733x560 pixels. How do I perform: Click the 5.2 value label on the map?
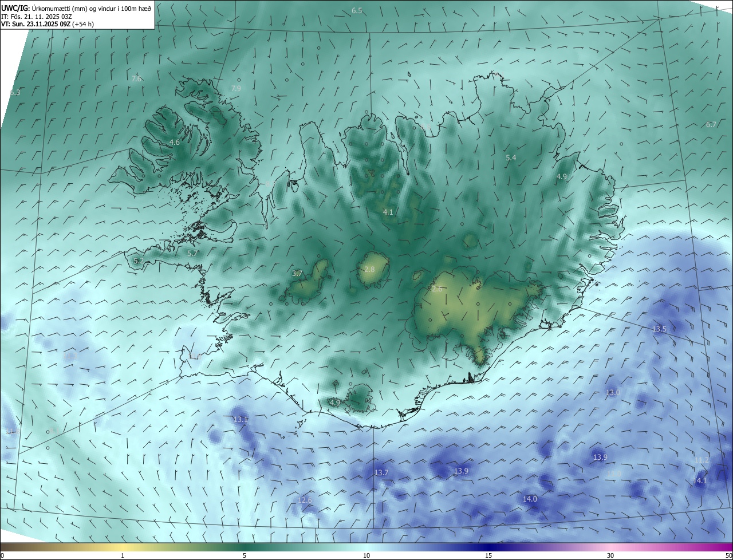[x=139, y=261]
